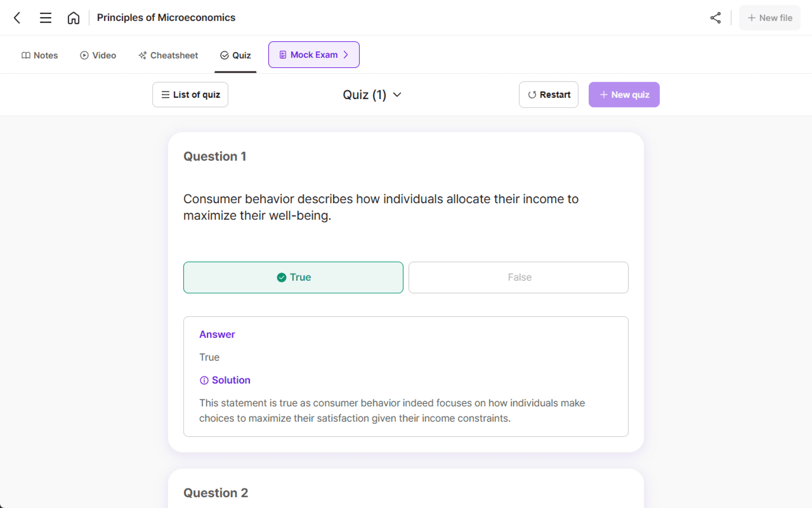This screenshot has height=508, width=812.
Task: Click the home icon
Action: click(x=74, y=17)
